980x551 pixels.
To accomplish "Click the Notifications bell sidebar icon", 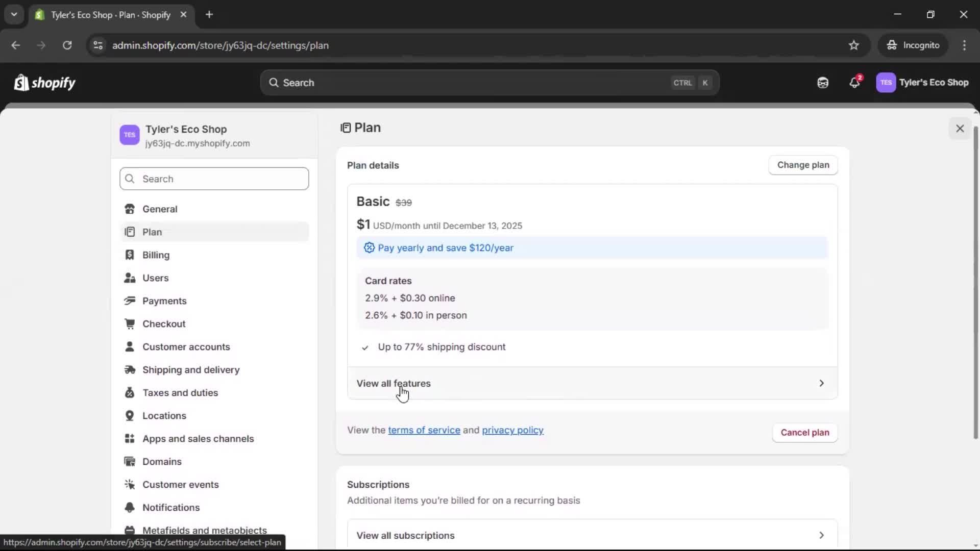I will [130, 508].
